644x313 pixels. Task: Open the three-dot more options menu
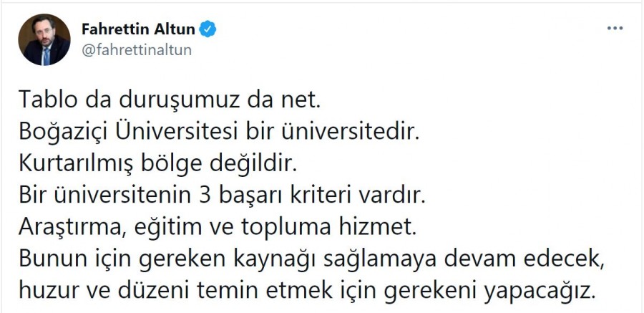pyautogui.click(x=615, y=29)
